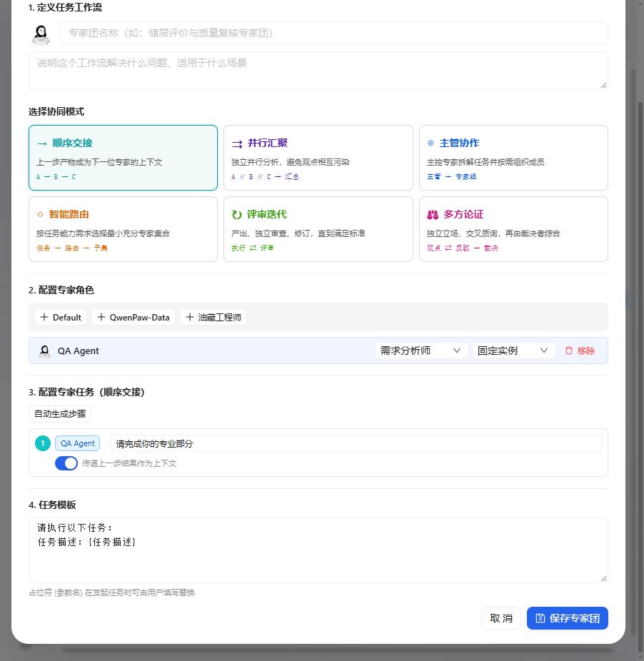Select the 主管协作 collaboration mode card
Image resolution: width=644 pixels, height=661 pixels.
pyautogui.click(x=513, y=158)
